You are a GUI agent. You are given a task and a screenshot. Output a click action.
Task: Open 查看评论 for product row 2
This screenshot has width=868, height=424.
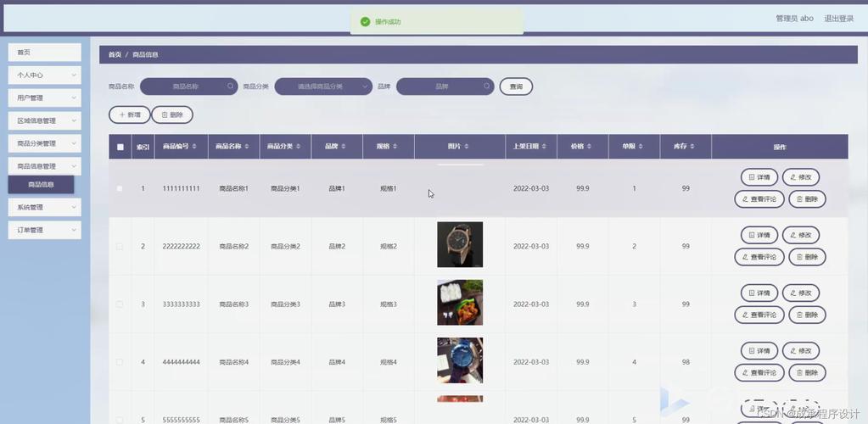pyautogui.click(x=759, y=257)
